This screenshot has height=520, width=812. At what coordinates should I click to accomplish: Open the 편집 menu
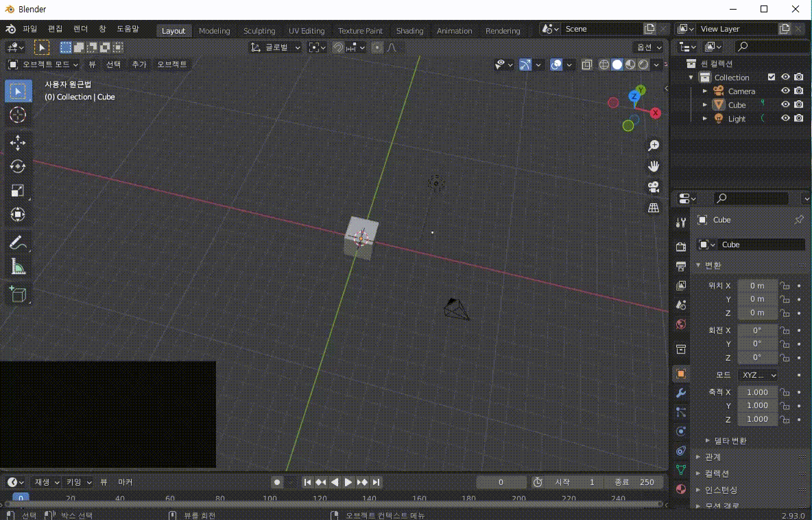[56, 29]
